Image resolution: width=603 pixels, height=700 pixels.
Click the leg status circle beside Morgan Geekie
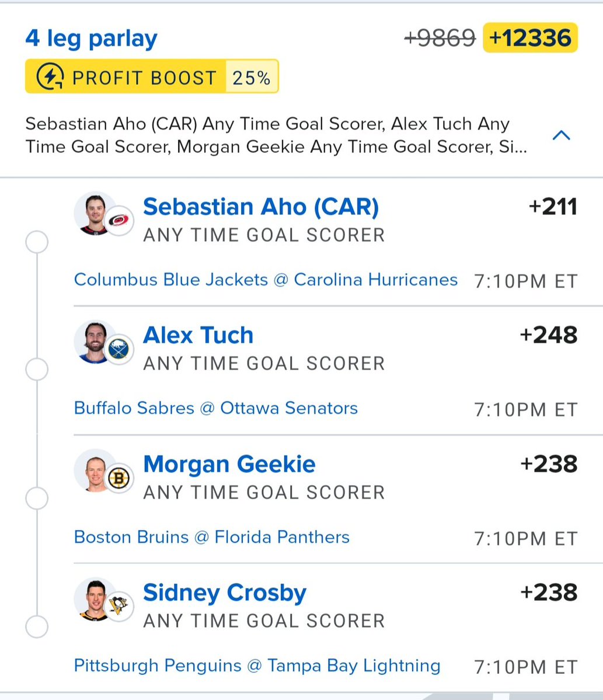pos(37,499)
